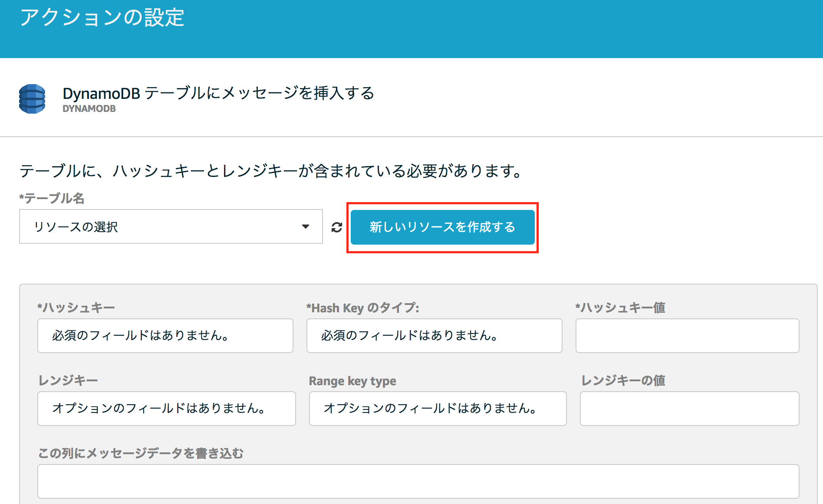Click the この列にメッセージデータを書き込む label
Screen dimensions: 823x504
(x=141, y=453)
